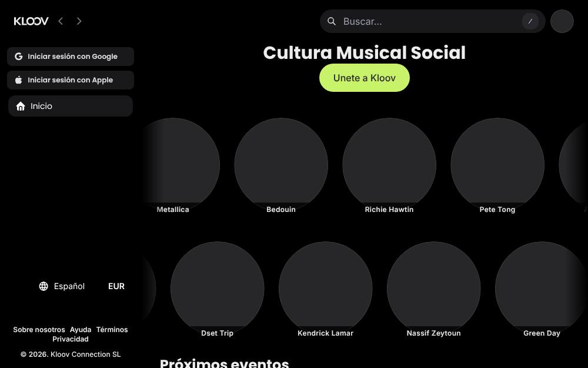Click the slash shortcut badge in search
The height and width of the screenshot is (368, 588).
click(x=530, y=21)
